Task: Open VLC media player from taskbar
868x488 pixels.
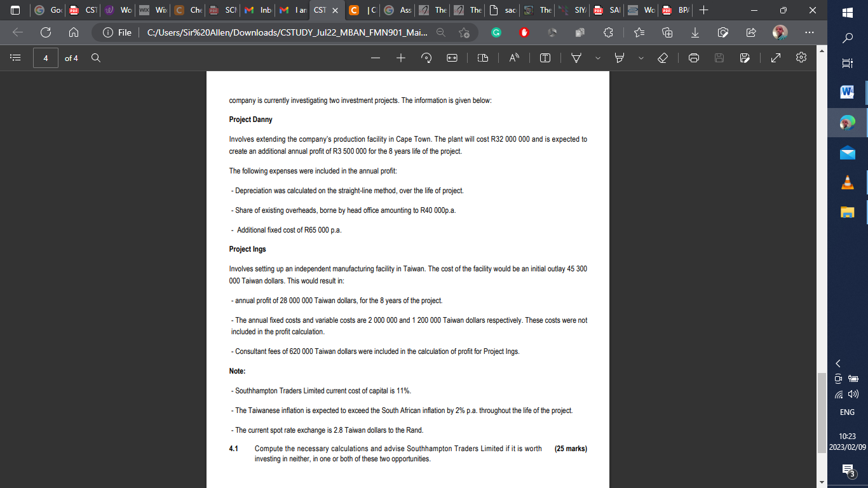Action: coord(847,182)
